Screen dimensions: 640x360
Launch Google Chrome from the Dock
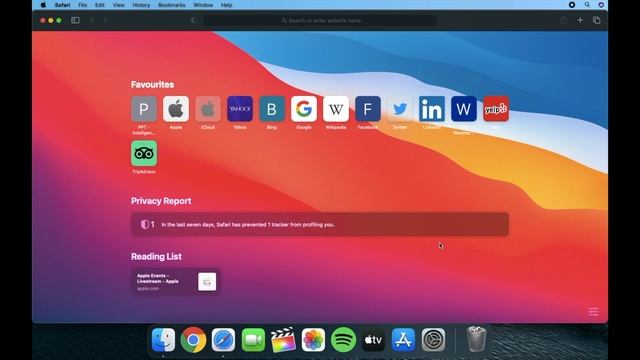[193, 340]
